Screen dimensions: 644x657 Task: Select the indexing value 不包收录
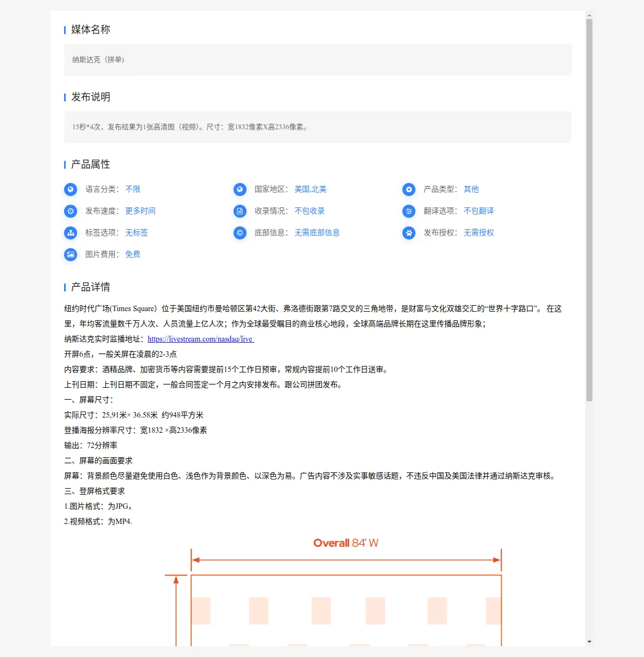[310, 211]
